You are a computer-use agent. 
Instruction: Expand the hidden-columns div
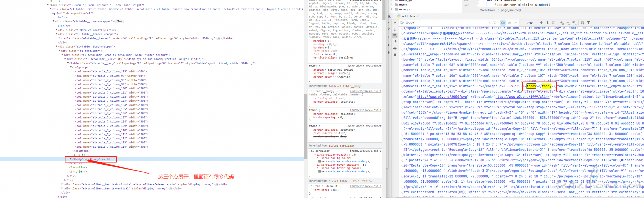click(56, 30)
